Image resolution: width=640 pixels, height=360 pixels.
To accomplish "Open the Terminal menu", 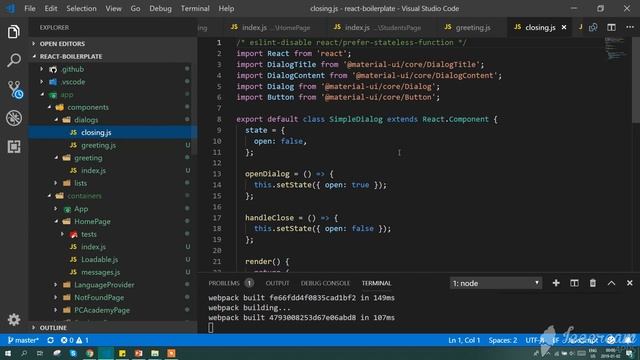I will click(x=195, y=9).
